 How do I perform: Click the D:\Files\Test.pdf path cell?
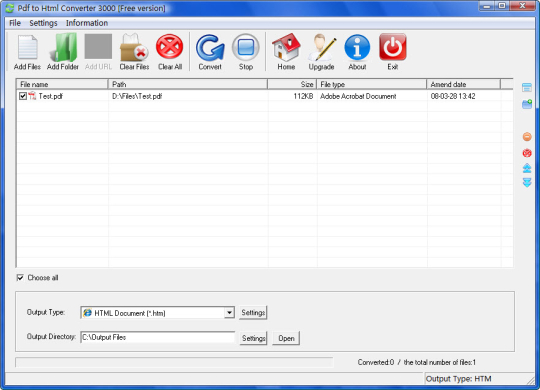pos(137,96)
